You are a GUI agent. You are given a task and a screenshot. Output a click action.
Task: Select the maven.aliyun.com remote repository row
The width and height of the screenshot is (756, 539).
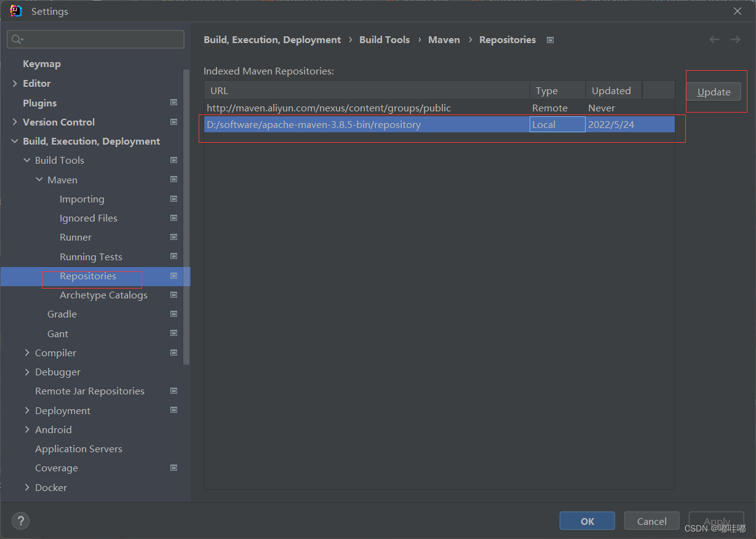point(439,108)
